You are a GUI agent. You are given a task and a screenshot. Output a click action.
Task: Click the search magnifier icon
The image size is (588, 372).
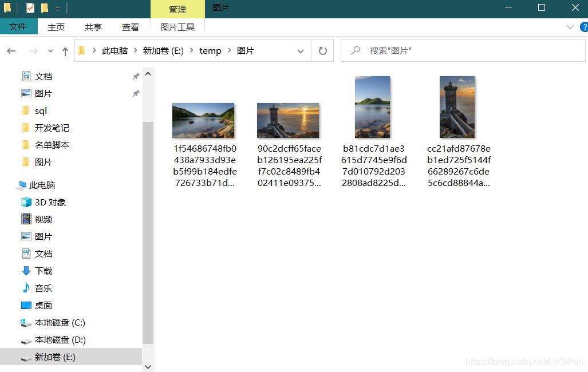355,50
